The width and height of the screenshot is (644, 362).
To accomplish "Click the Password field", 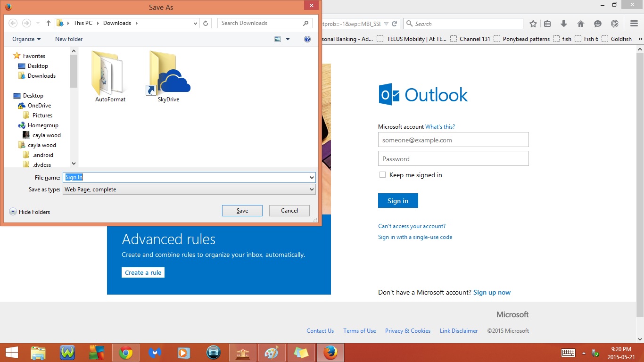I will pos(454,159).
